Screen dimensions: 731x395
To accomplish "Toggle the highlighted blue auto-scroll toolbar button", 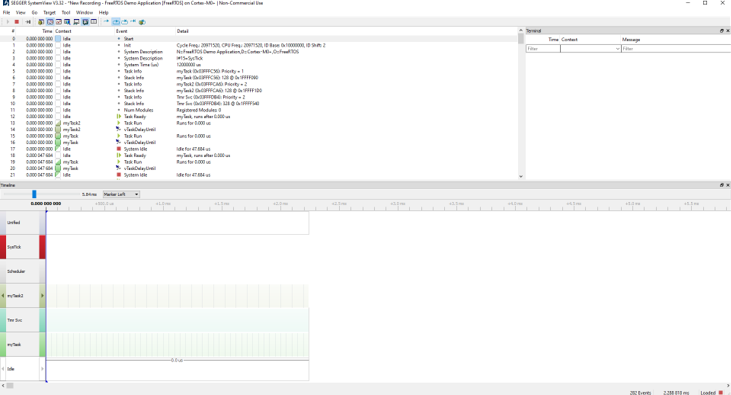I will tap(116, 22).
